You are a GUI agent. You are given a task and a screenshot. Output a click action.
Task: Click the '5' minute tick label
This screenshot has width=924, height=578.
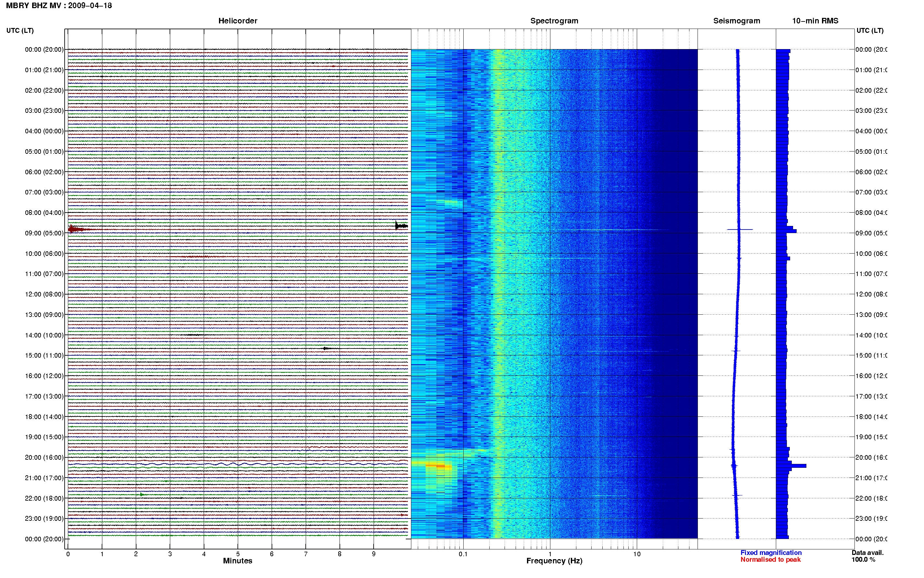click(237, 554)
